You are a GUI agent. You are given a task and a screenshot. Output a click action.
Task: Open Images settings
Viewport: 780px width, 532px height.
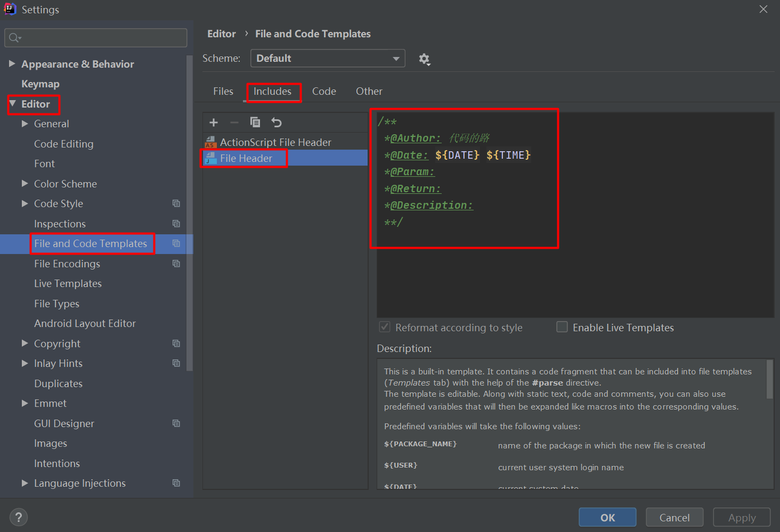click(x=51, y=443)
